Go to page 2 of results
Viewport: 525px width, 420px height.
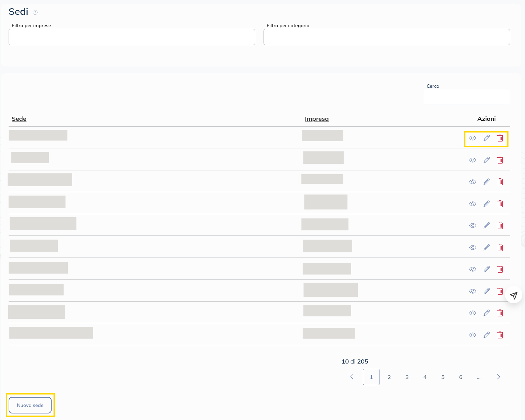[x=389, y=377]
